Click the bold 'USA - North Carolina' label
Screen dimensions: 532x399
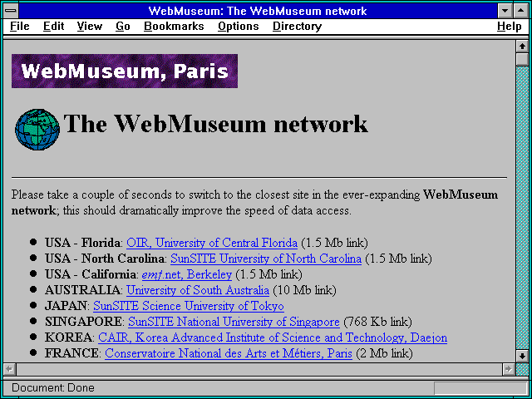(105, 259)
